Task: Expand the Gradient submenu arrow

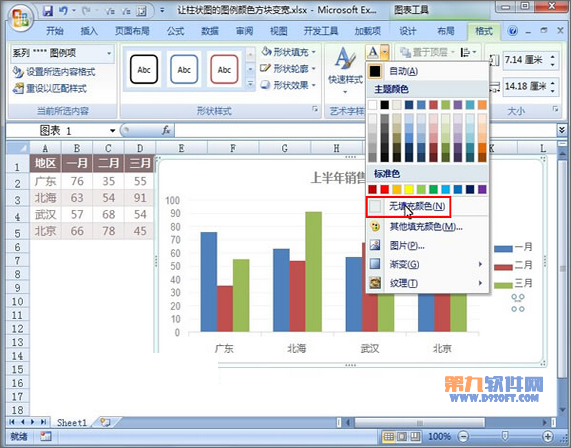Action: 480,264
